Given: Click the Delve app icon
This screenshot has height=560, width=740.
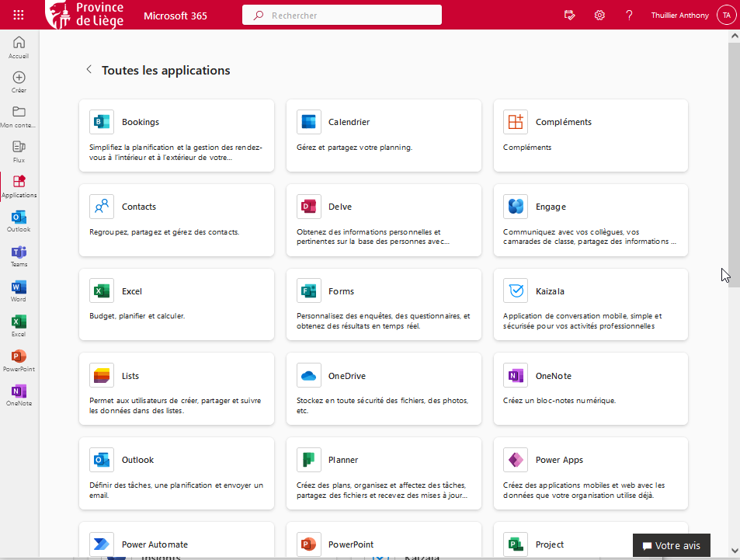Looking at the screenshot, I should [x=308, y=207].
